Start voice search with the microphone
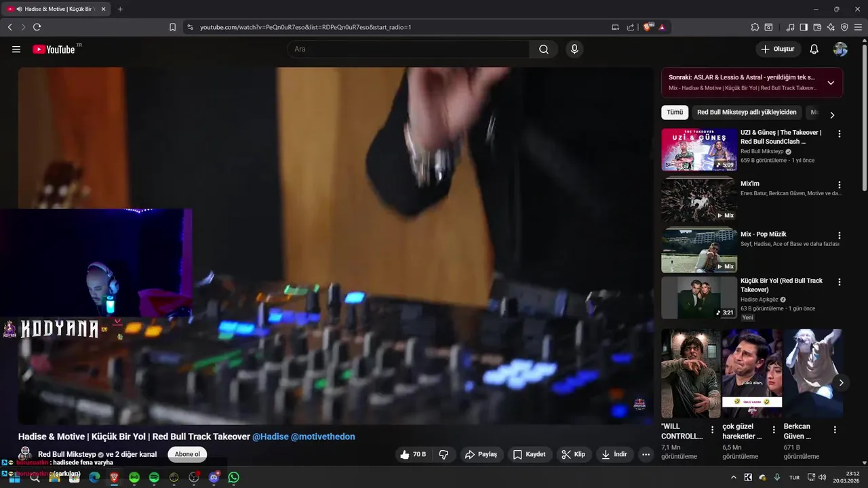Viewport: 868px width, 488px height. point(574,49)
